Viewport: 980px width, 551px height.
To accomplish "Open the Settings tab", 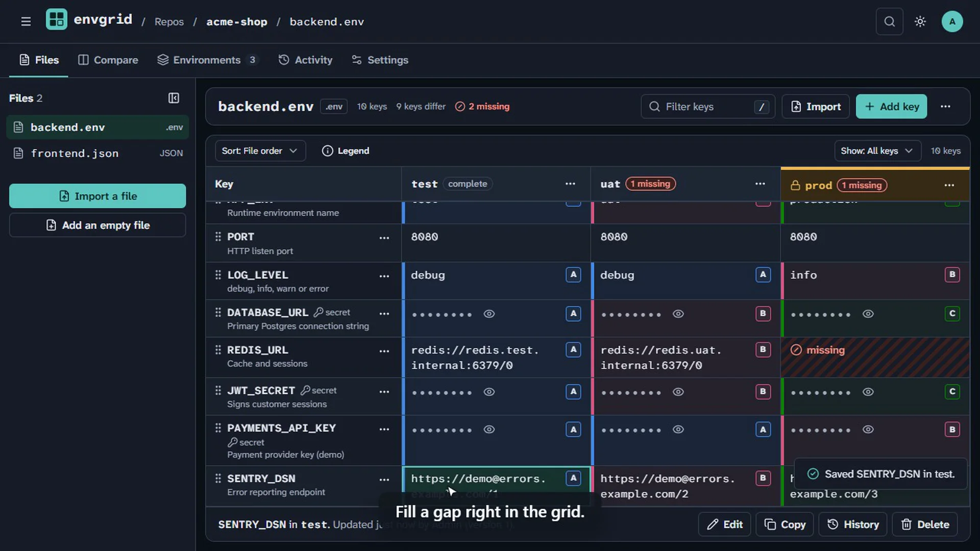I will point(380,60).
